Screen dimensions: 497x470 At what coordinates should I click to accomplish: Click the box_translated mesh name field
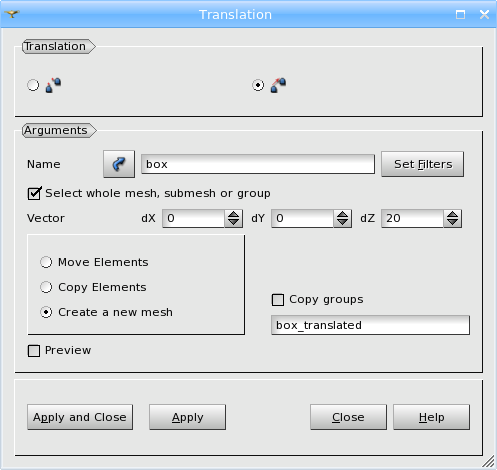coord(370,325)
